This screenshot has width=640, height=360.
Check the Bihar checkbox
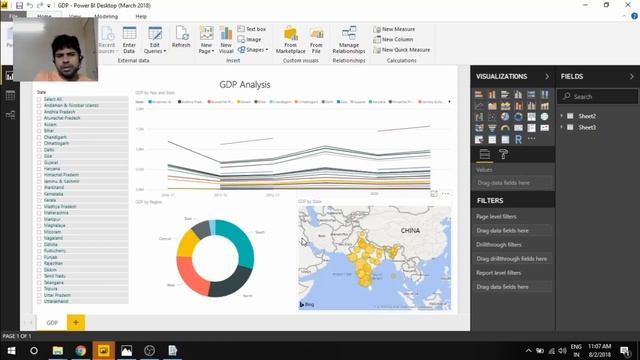coord(39,131)
